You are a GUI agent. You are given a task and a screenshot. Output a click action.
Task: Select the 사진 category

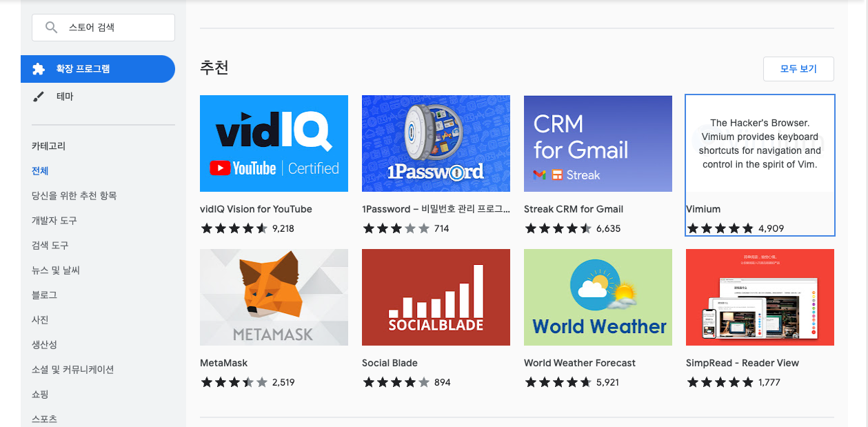pyautogui.click(x=40, y=320)
